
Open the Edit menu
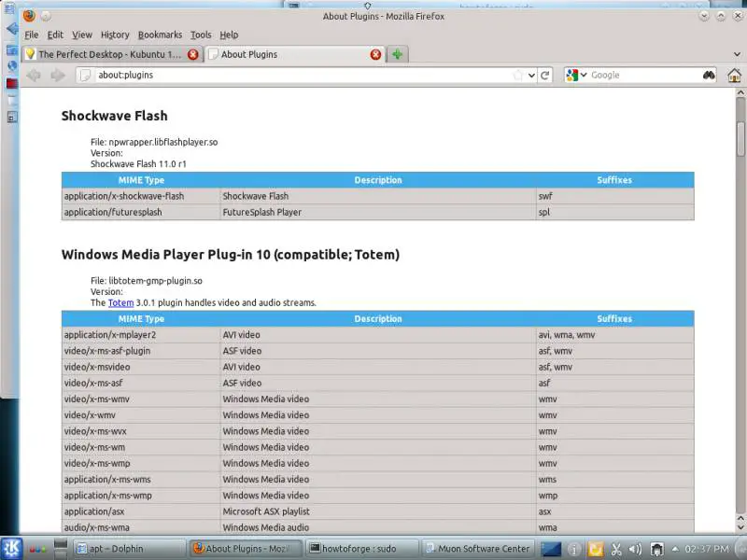pyautogui.click(x=55, y=35)
